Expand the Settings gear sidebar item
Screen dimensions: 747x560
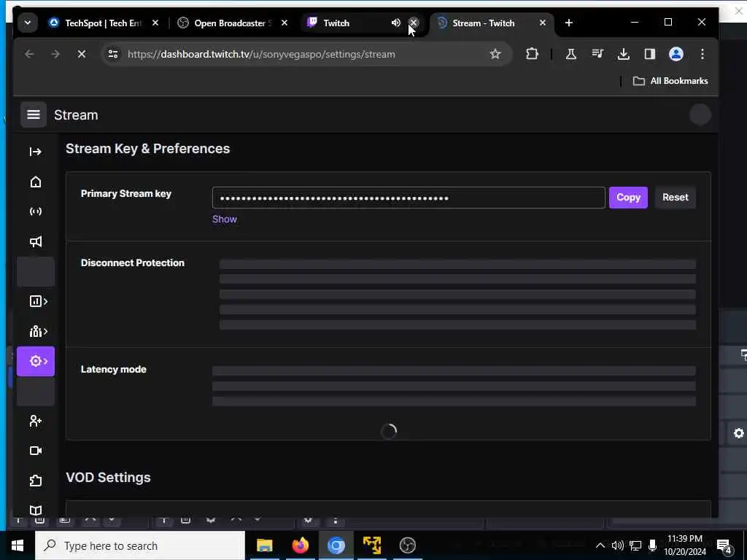tap(36, 362)
